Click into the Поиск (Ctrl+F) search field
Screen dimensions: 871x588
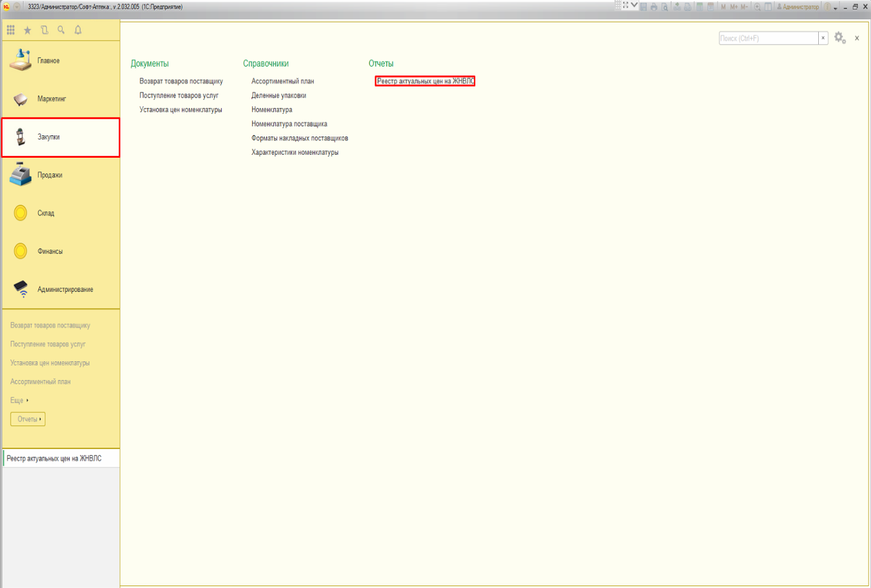click(x=768, y=38)
